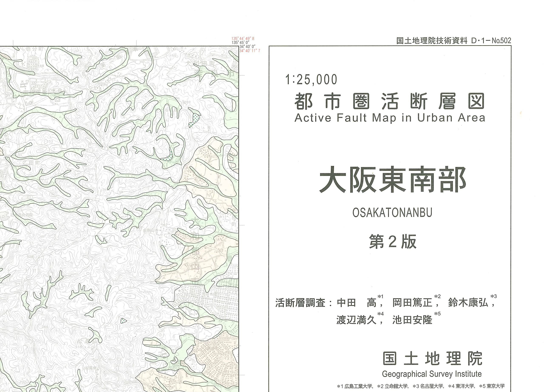This screenshot has width=544, height=392.
Task: Click the subtitle Active Fault Map in Urban Area
Action: [390, 118]
